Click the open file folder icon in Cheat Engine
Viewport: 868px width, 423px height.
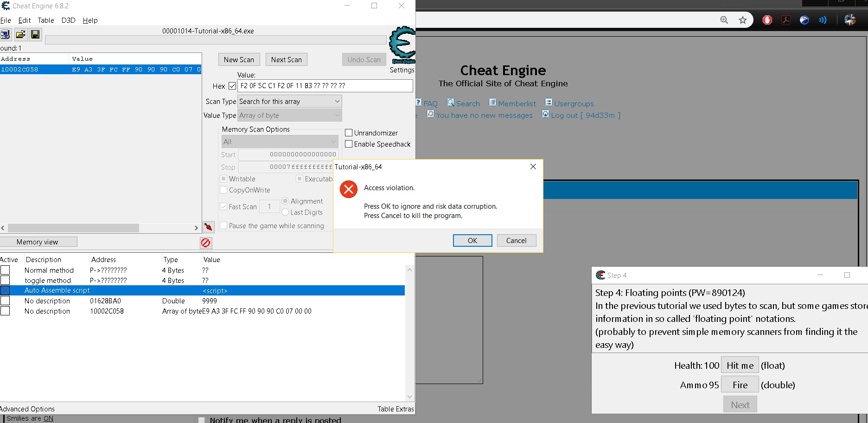coord(20,34)
